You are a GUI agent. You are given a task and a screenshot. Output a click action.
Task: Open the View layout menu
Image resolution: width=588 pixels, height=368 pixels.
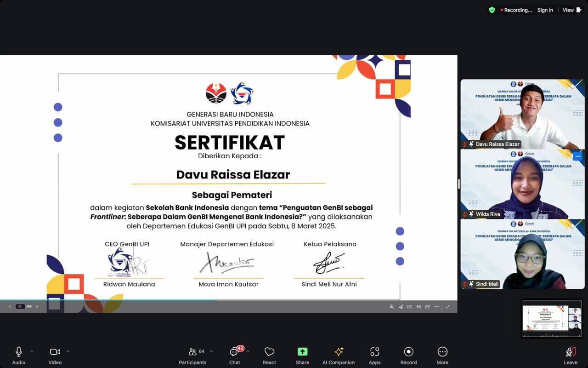coord(572,10)
